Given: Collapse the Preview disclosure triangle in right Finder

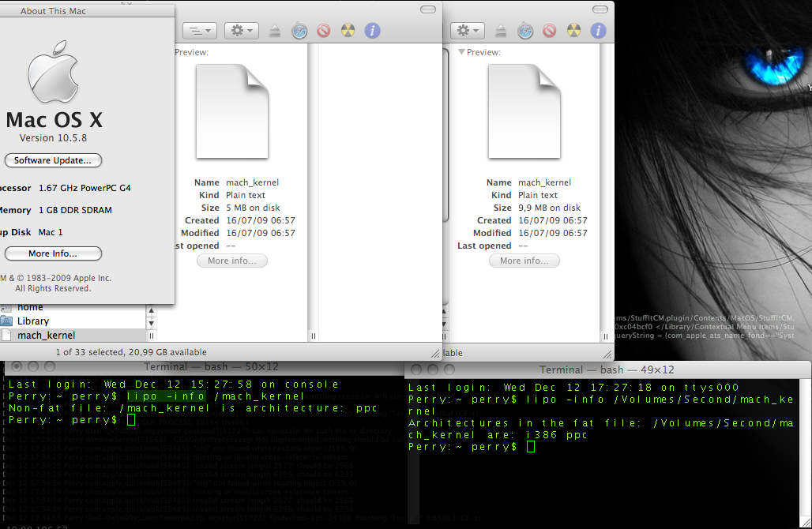Looking at the screenshot, I should 461,52.
